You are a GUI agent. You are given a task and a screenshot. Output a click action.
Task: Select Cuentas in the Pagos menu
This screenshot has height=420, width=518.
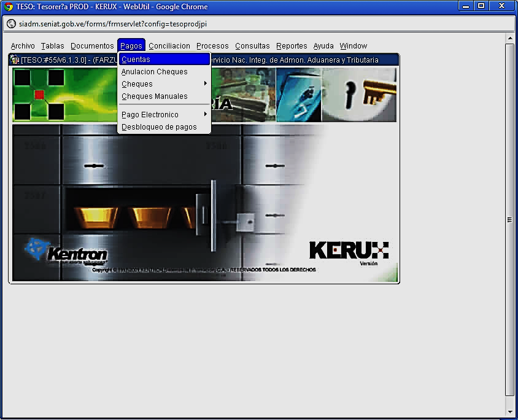164,60
